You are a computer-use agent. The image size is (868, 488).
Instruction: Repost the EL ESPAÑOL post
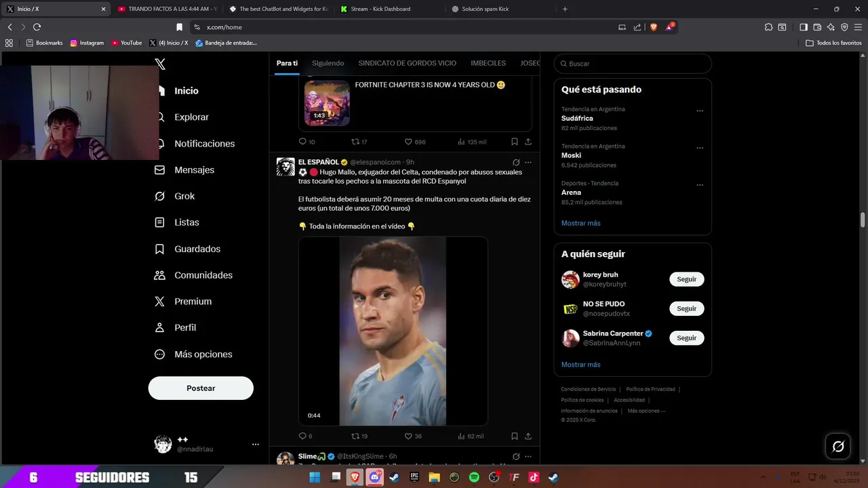click(x=359, y=436)
